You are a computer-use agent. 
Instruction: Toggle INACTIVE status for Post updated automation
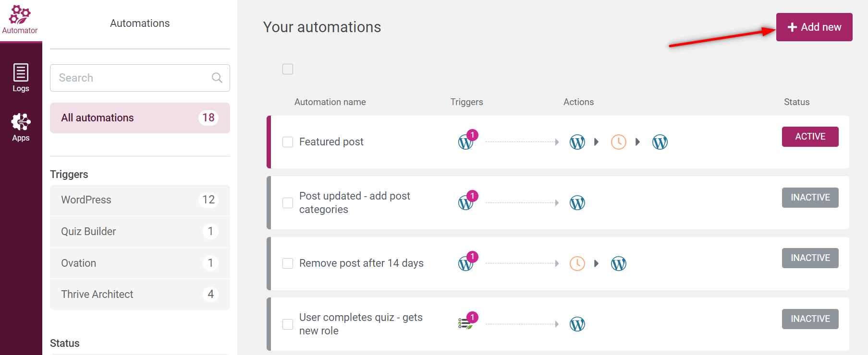[810, 198]
